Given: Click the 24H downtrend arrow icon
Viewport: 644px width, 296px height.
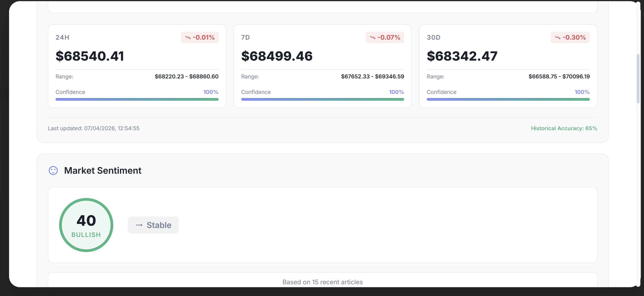Looking at the screenshot, I should (x=188, y=37).
